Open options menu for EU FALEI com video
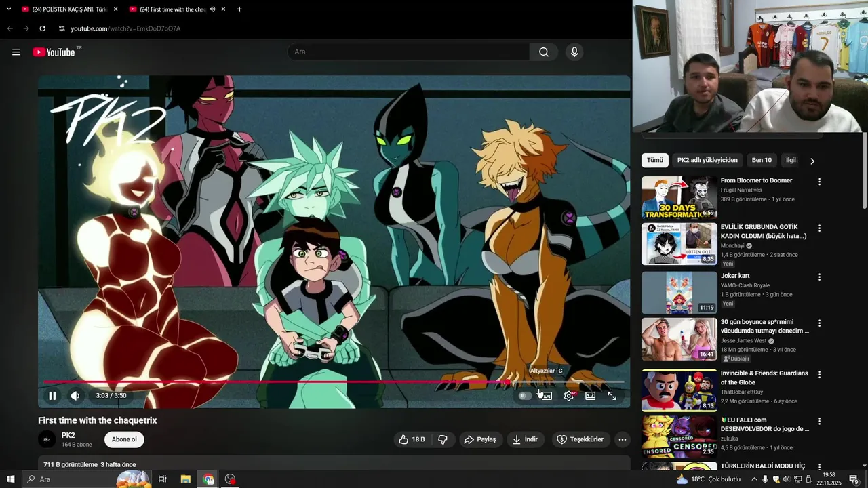868x488 pixels. coord(819,421)
